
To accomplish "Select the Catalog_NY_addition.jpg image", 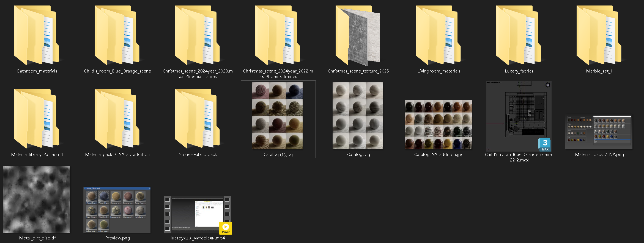I will [438, 125].
